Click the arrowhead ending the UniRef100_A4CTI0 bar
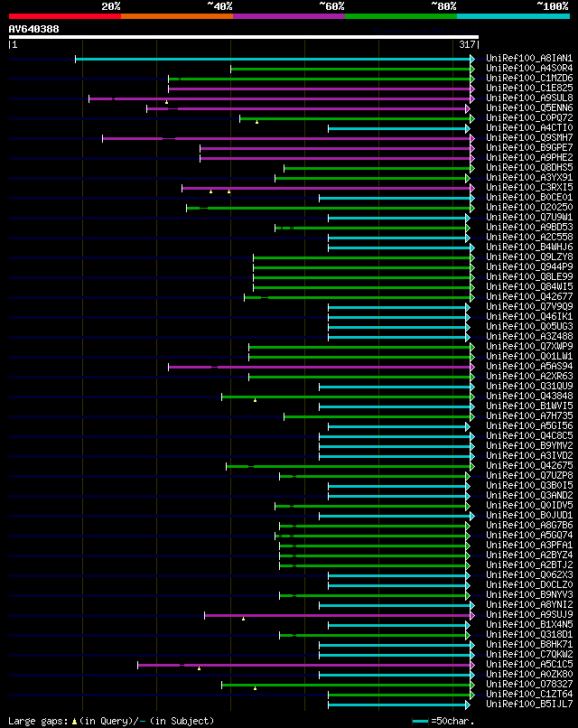This screenshot has height=728, width=578. (x=468, y=128)
